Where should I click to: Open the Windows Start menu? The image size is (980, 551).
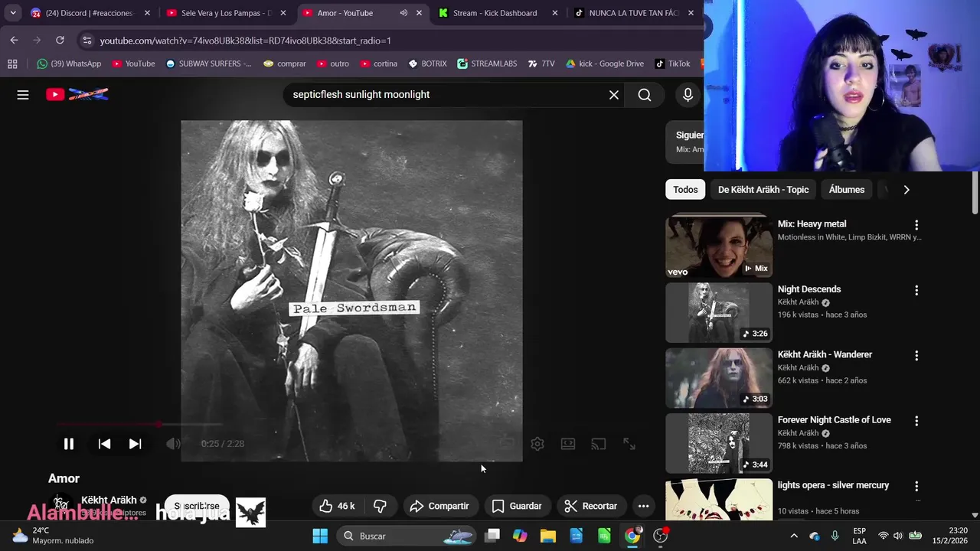pos(320,536)
